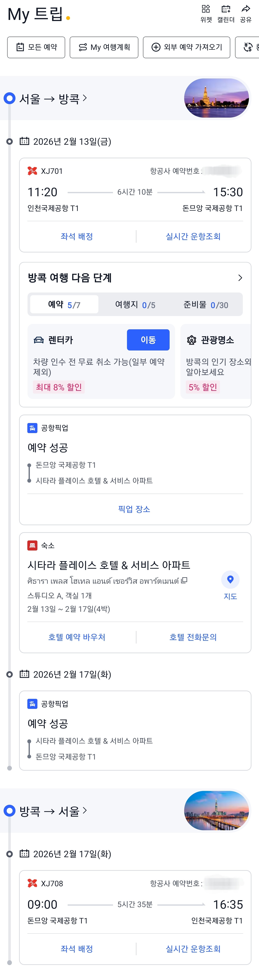Switch to the 준비물 0/30 tab
259x980 pixels.
[206, 305]
